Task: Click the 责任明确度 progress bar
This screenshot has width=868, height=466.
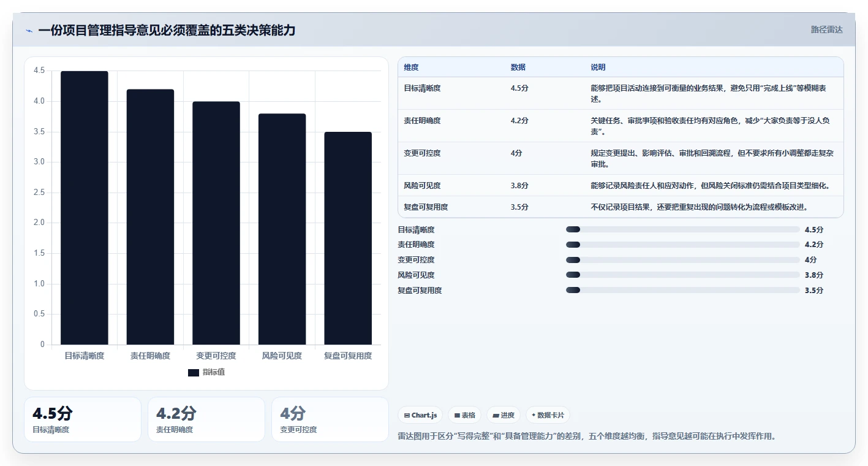Action: click(x=683, y=244)
